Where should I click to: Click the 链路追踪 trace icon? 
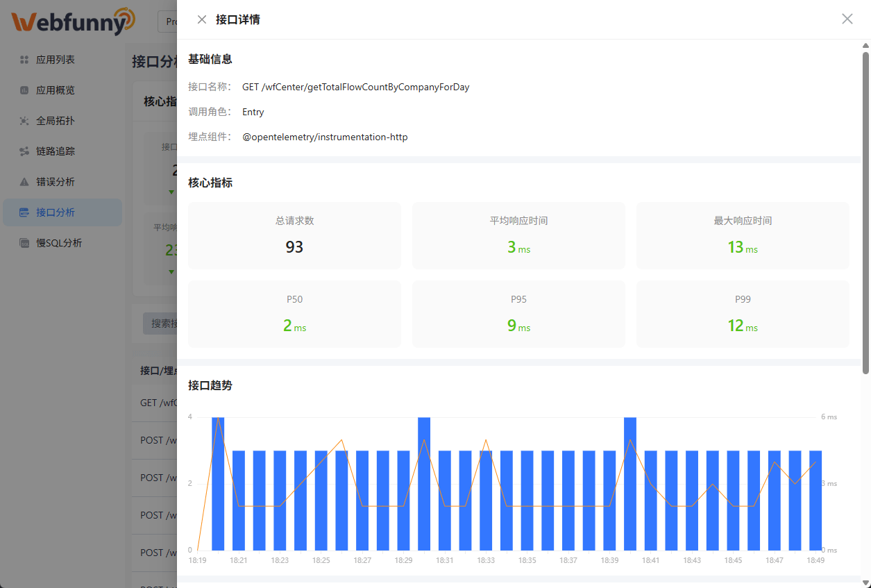click(x=24, y=151)
